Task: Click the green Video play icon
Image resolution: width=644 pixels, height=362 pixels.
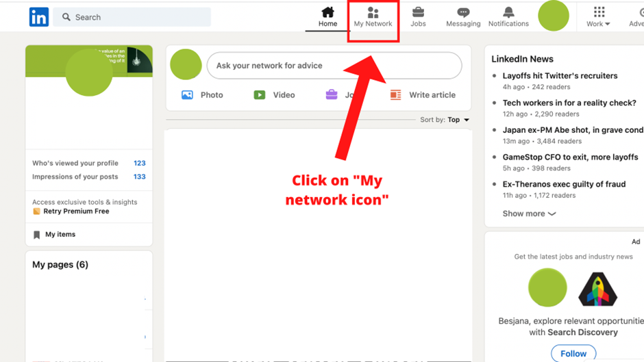Action: coord(260,95)
